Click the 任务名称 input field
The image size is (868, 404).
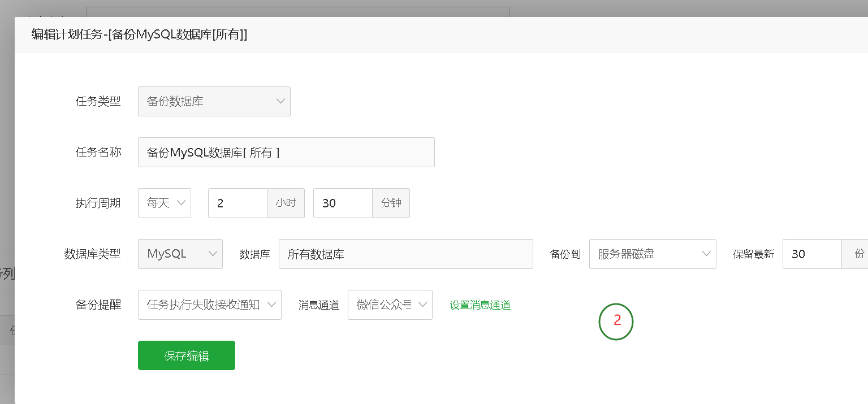pos(286,152)
